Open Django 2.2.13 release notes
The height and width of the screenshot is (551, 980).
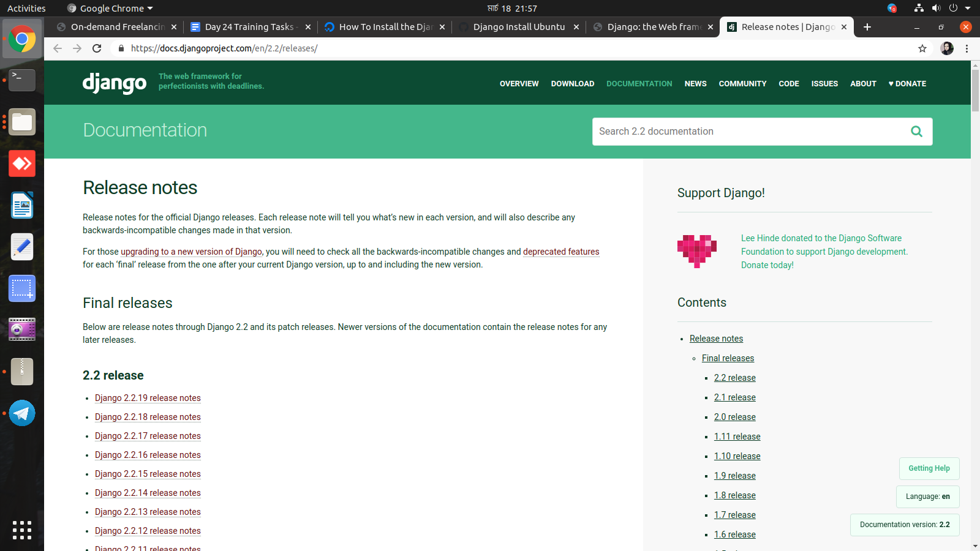(x=148, y=512)
